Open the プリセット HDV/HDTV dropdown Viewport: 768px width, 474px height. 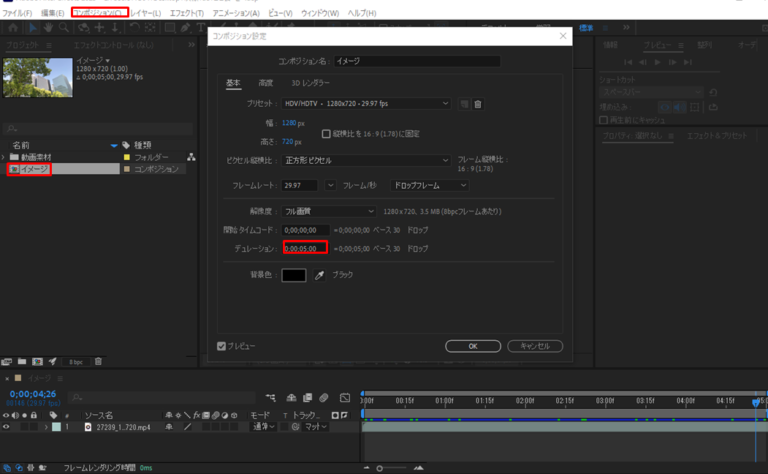(367, 104)
